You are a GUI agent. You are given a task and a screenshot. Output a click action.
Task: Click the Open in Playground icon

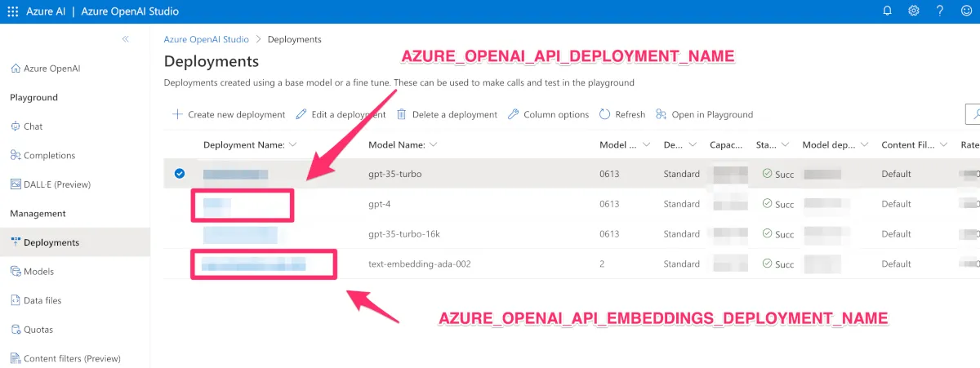(x=661, y=114)
